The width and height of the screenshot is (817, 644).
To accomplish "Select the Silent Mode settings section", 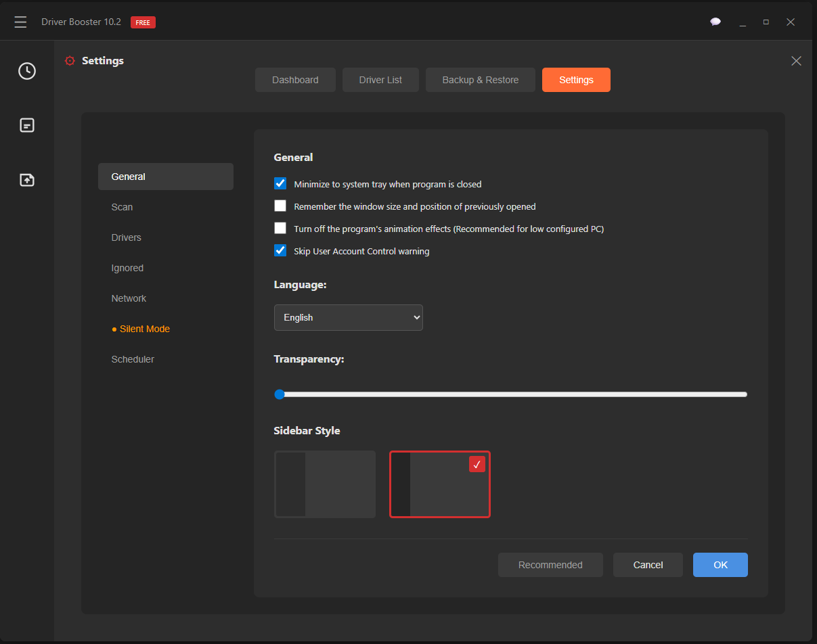I will click(x=144, y=329).
